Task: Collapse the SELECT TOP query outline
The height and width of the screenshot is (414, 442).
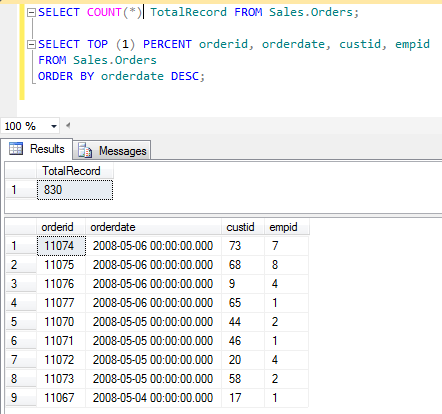Action: [x=31, y=44]
